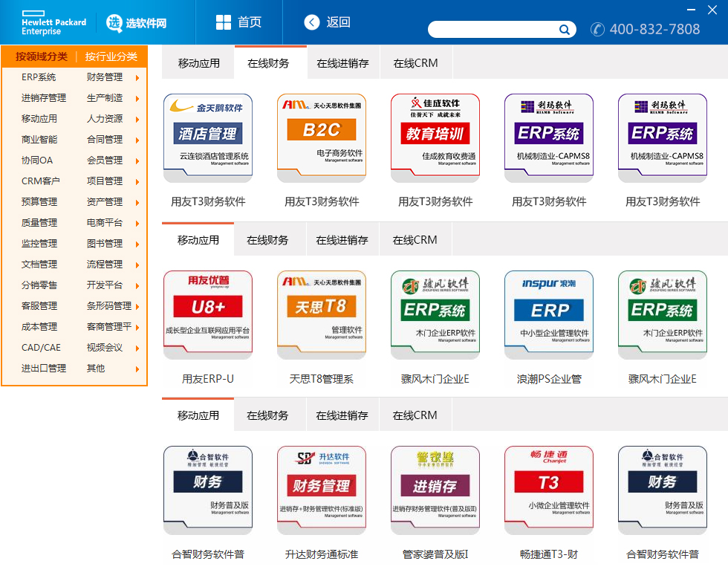Screen dimensions: 728x587
Task: Open the 管家婆 进销存 product icon
Action: pyautogui.click(x=435, y=490)
